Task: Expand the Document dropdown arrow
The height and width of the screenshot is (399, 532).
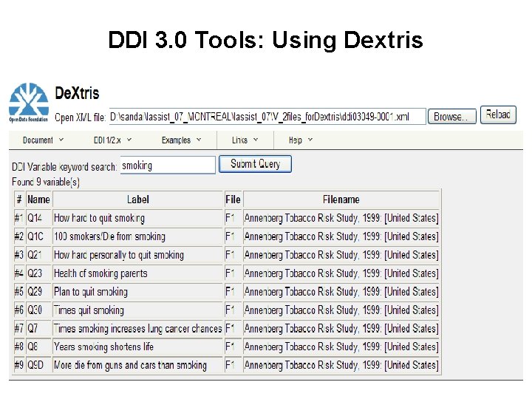Action: pos(61,140)
